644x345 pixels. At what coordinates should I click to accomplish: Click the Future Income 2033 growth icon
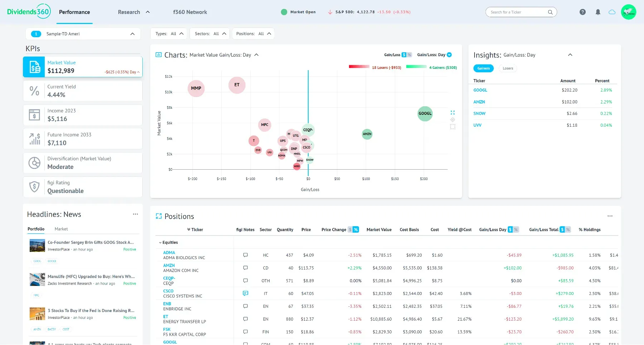(34, 139)
